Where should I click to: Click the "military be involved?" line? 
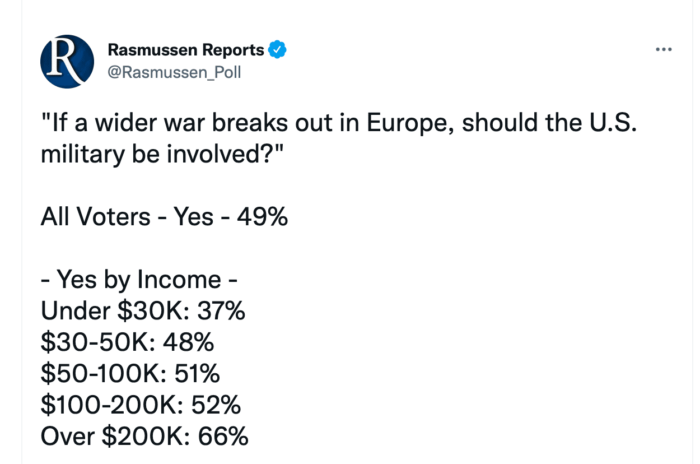(162, 155)
